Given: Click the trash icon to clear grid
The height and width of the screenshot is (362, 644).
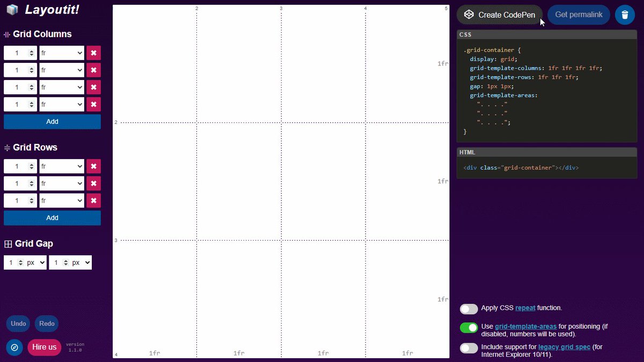Looking at the screenshot, I should coord(625,15).
